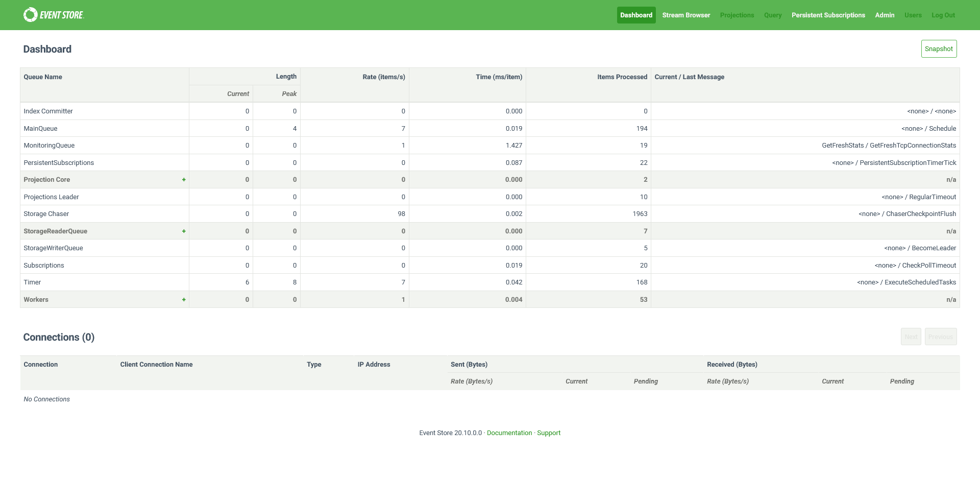This screenshot has width=980, height=479.
Task: Expand the StorageReaderQueue group
Action: [184, 231]
